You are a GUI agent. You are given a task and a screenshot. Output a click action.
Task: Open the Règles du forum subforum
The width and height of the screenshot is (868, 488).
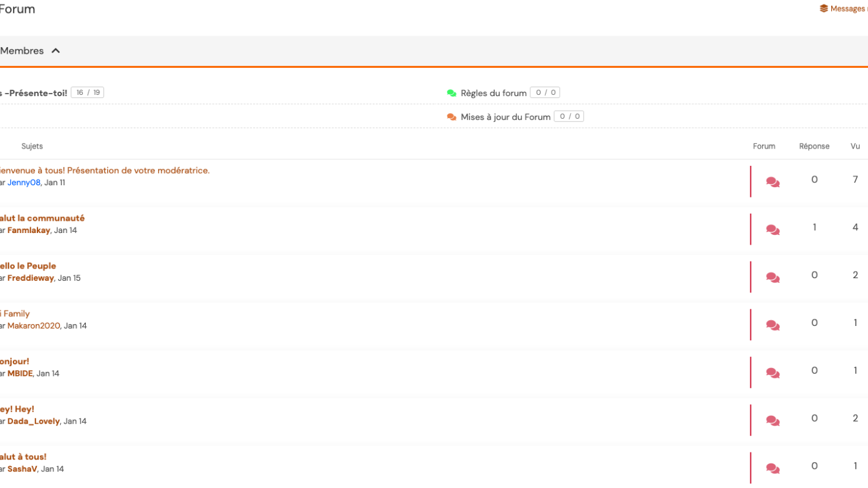[493, 93]
